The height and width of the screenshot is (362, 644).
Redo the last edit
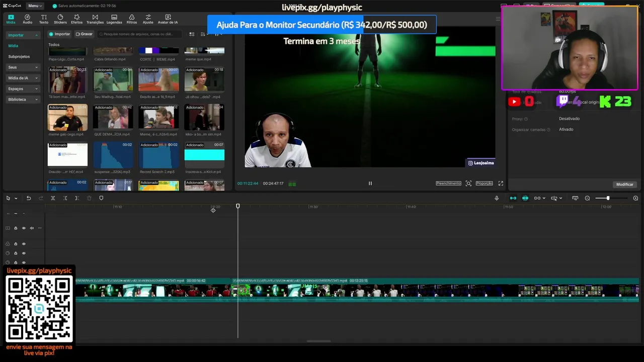coord(41,198)
